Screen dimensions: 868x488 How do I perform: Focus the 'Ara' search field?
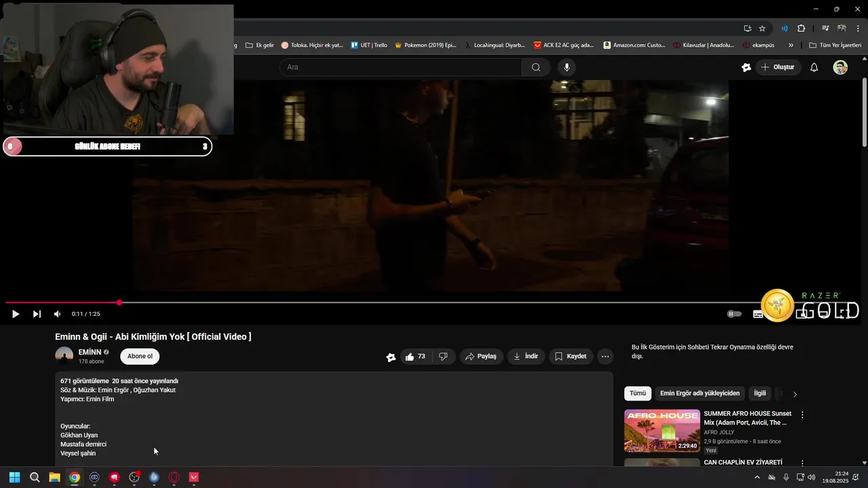click(400, 67)
